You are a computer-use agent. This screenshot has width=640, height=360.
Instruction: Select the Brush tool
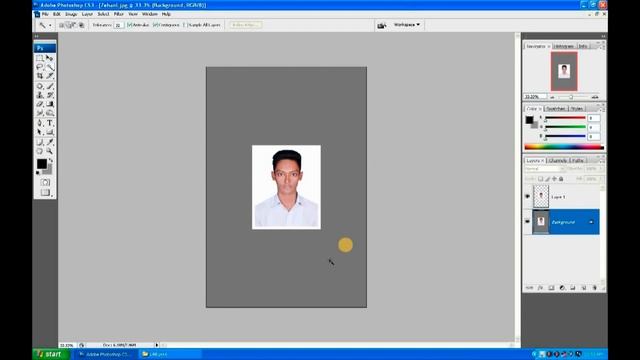coord(50,86)
